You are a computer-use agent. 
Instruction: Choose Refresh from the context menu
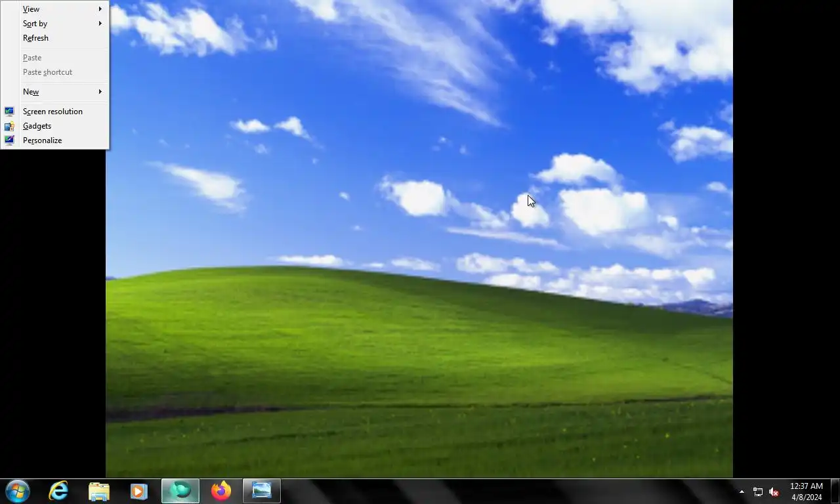tap(54, 38)
